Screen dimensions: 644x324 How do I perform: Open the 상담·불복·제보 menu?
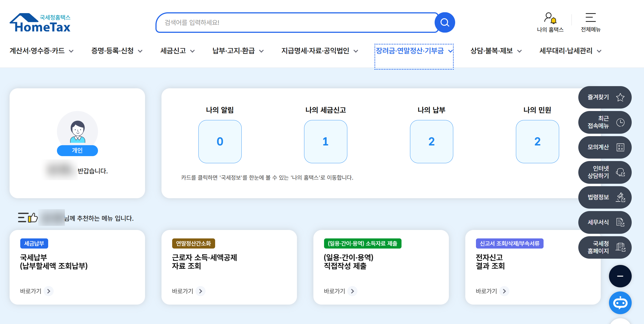(x=495, y=51)
